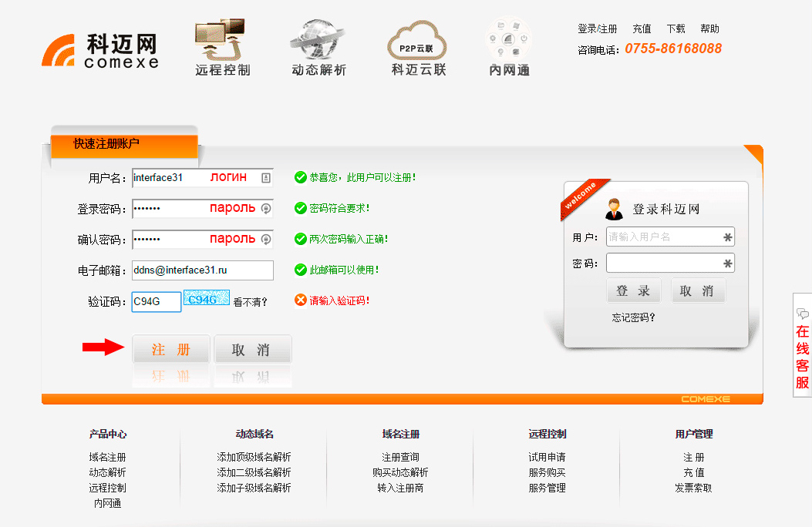812x527 pixels.
Task: Open footer link 添加子级域名解析
Action: pos(254,488)
